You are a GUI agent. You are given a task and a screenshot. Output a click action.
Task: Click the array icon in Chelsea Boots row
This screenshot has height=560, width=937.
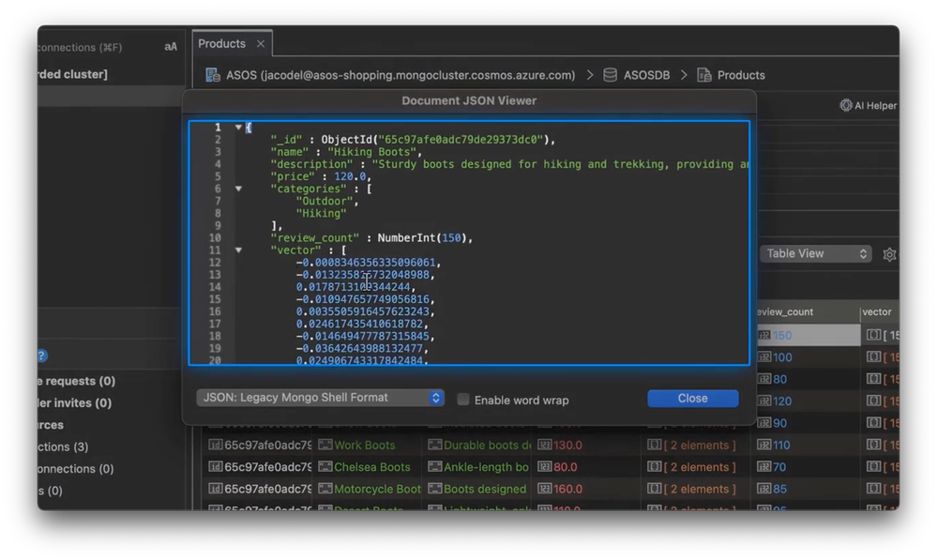click(x=655, y=466)
